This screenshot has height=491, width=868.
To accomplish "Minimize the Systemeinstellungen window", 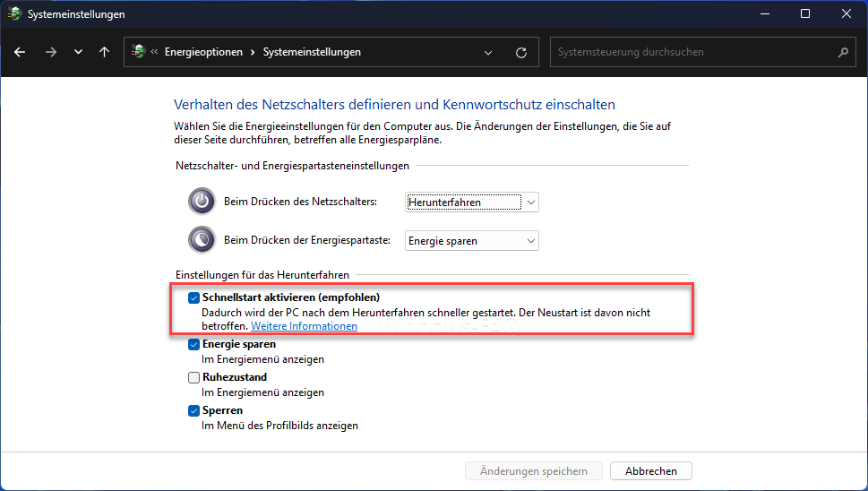I will (765, 13).
